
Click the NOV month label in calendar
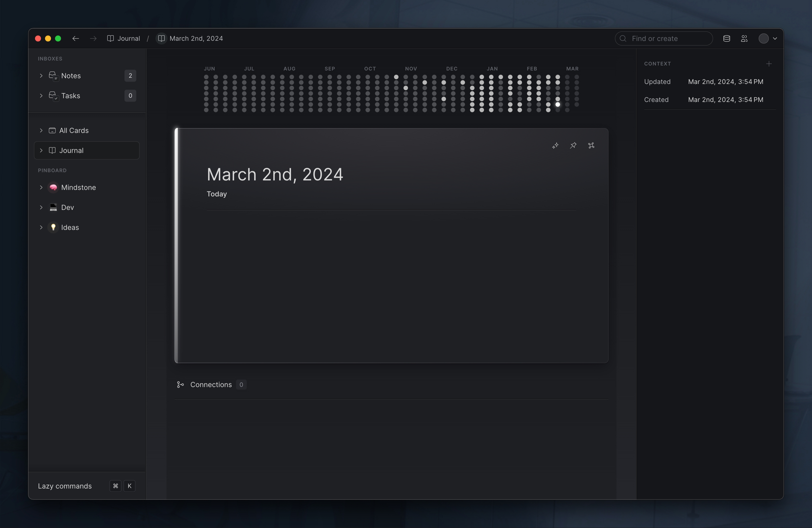[411, 69]
